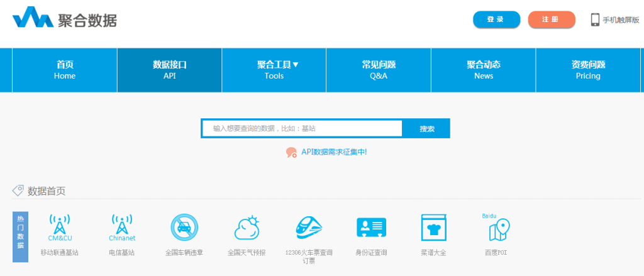Open the 常见问题 Q&A tab

coord(379,70)
